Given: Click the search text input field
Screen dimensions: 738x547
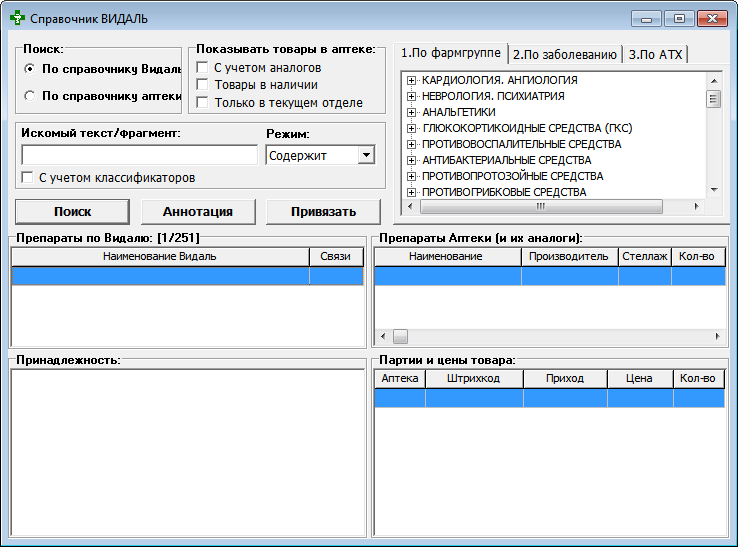Looking at the screenshot, I should 139,155.
